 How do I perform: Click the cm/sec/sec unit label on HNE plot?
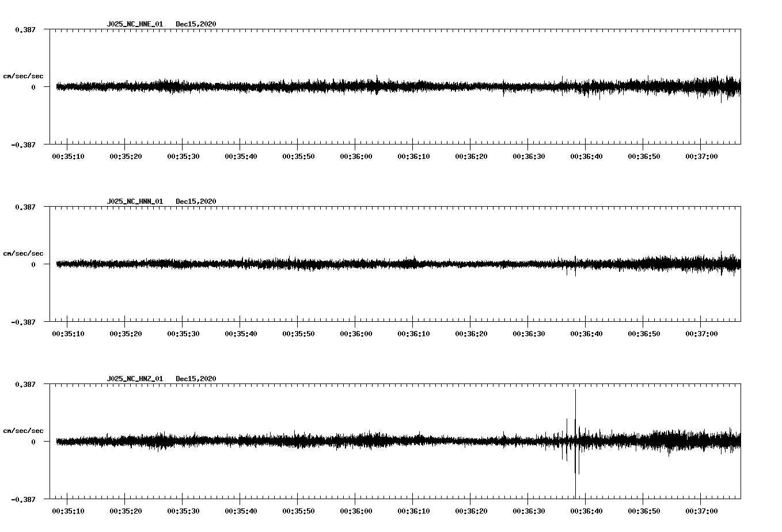coord(23,76)
